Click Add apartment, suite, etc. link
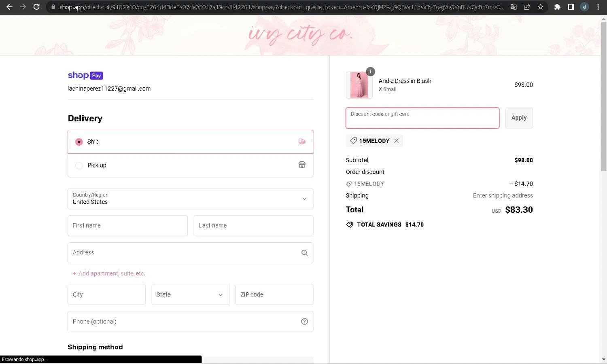 pos(109,274)
